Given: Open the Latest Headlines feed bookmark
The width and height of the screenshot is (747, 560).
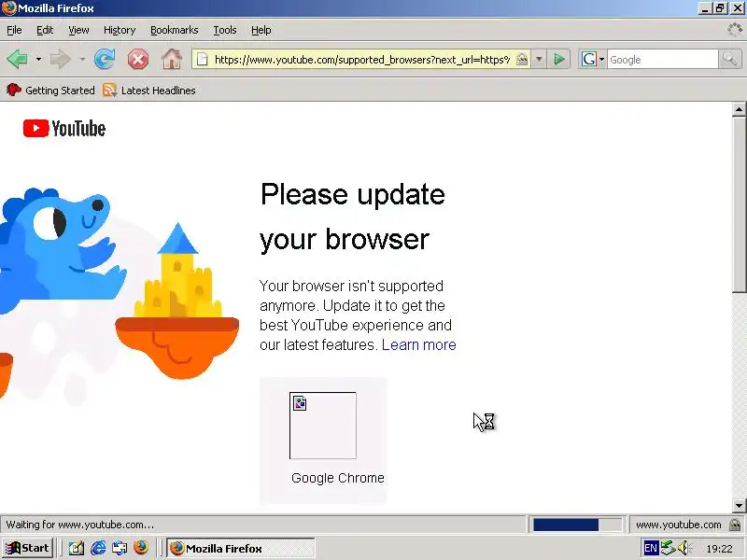Looking at the screenshot, I should (149, 90).
